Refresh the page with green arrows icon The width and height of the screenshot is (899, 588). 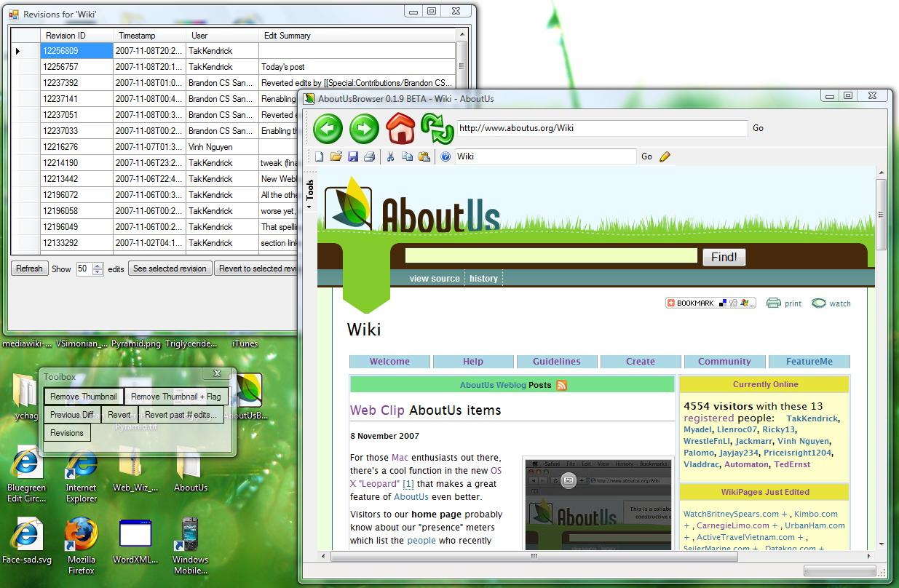coord(437,129)
